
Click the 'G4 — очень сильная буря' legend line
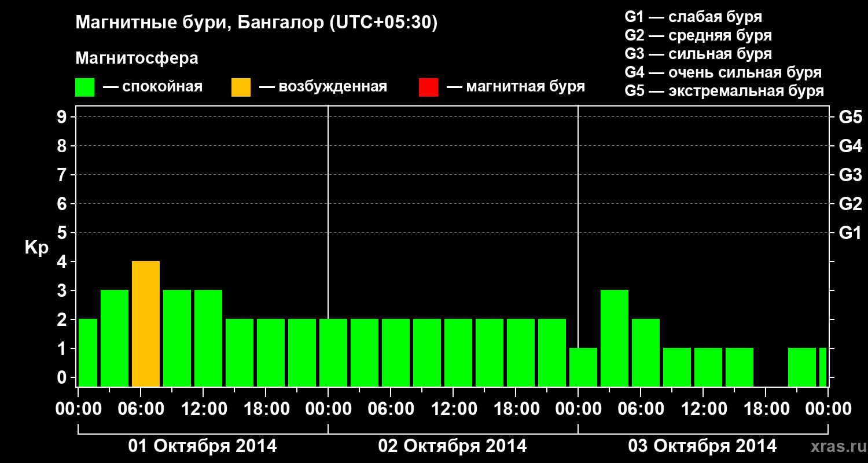pos(723,72)
